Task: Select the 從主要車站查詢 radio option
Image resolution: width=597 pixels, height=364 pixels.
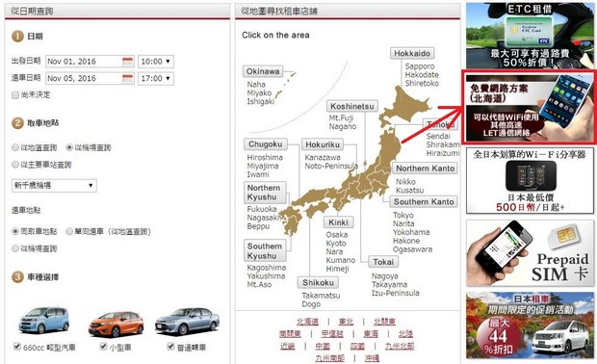Action: (x=15, y=165)
